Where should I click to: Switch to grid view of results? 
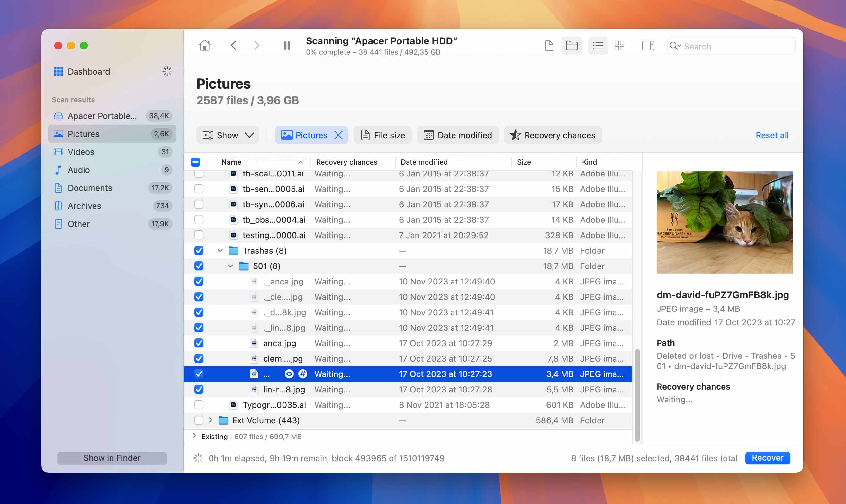pos(619,46)
